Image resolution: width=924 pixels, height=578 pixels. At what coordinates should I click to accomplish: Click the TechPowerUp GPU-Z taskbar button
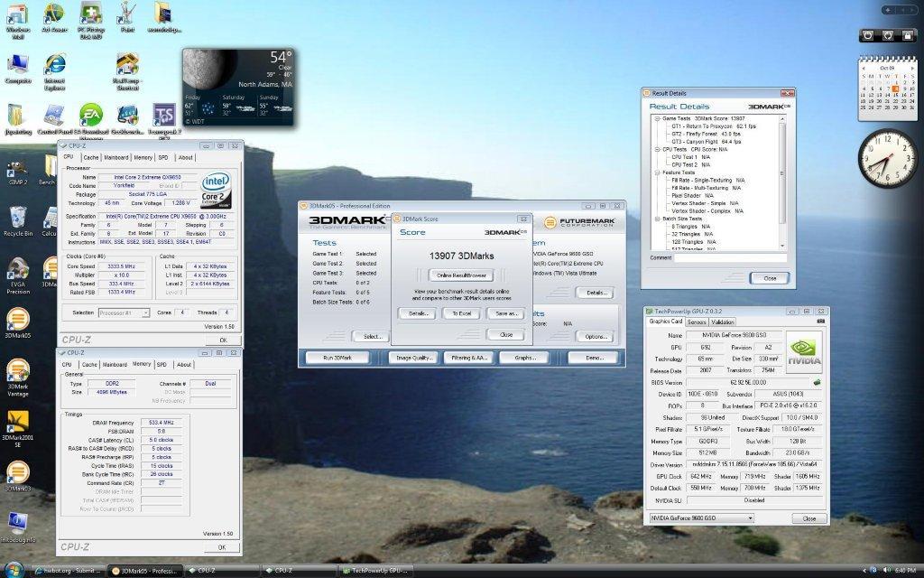[377, 571]
